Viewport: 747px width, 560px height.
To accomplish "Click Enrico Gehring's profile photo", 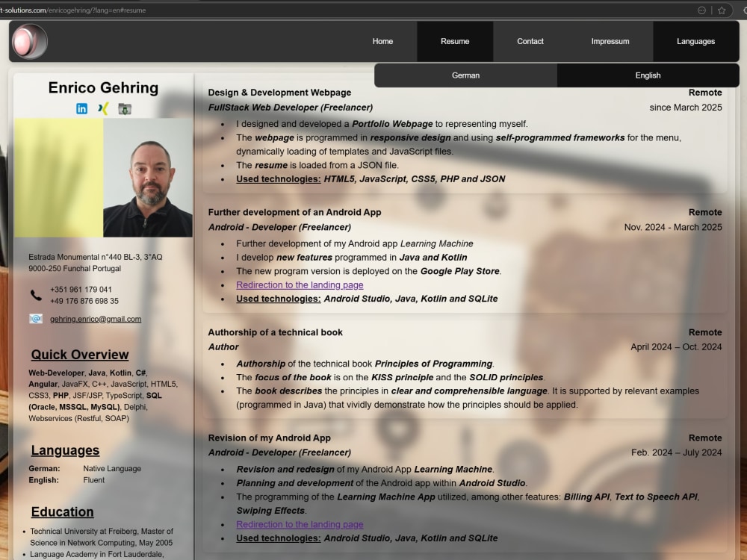I will [148, 178].
